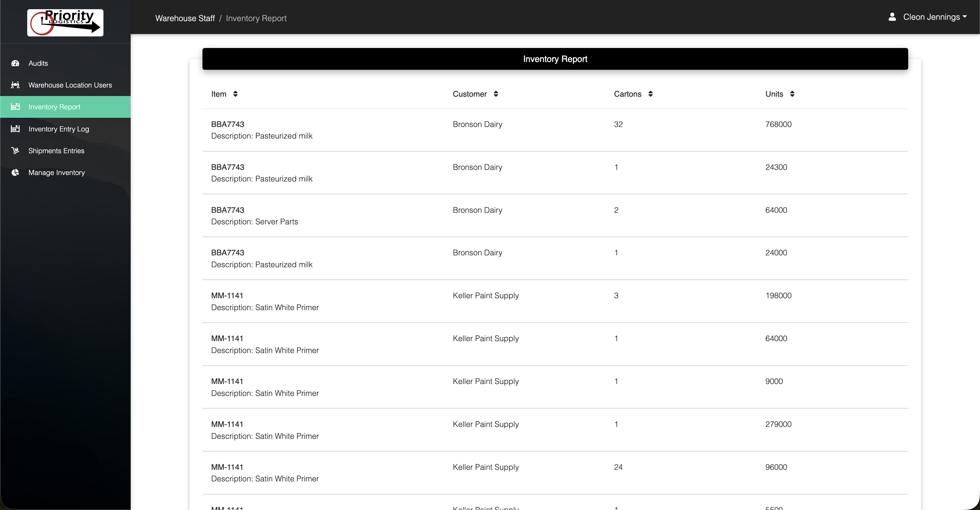Sort table by Customer column arrows
The height and width of the screenshot is (510, 980).
[x=496, y=94]
